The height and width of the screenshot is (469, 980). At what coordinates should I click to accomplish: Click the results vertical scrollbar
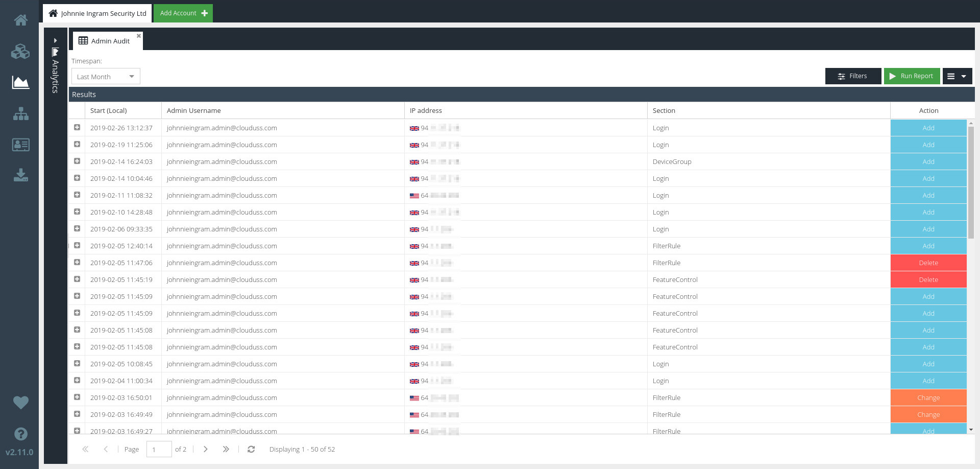click(x=971, y=182)
